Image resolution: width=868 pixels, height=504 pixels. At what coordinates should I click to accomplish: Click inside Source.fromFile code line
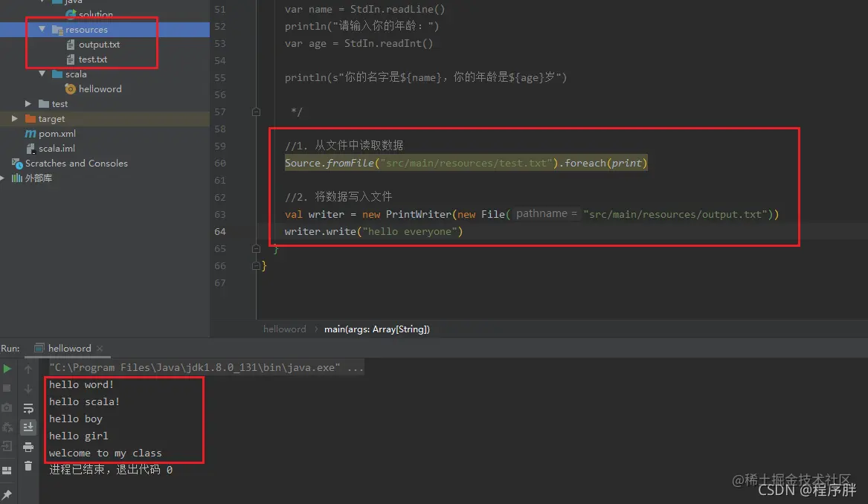[466, 163]
